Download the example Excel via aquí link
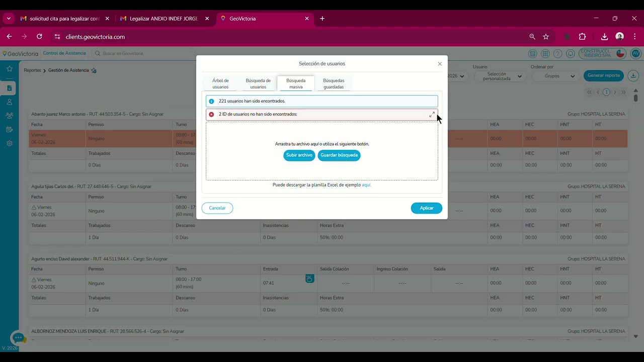This screenshot has height=362, width=644. click(x=366, y=185)
